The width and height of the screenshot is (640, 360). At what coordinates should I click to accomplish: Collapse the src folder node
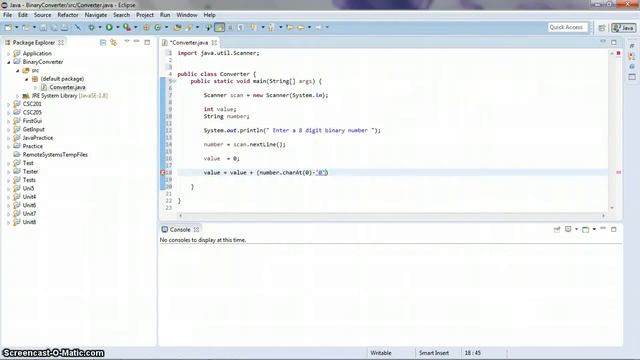coord(18,71)
